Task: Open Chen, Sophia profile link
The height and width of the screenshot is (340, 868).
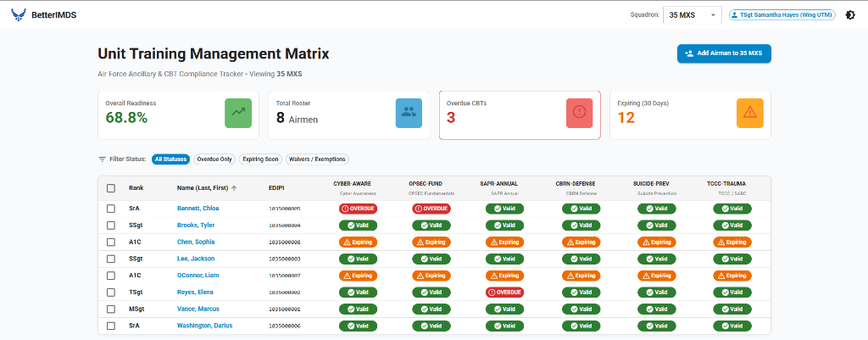Action: (x=196, y=242)
